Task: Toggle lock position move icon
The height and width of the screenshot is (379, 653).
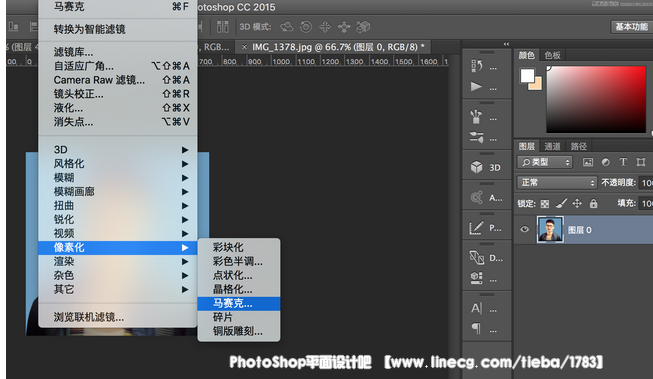Action: click(577, 203)
